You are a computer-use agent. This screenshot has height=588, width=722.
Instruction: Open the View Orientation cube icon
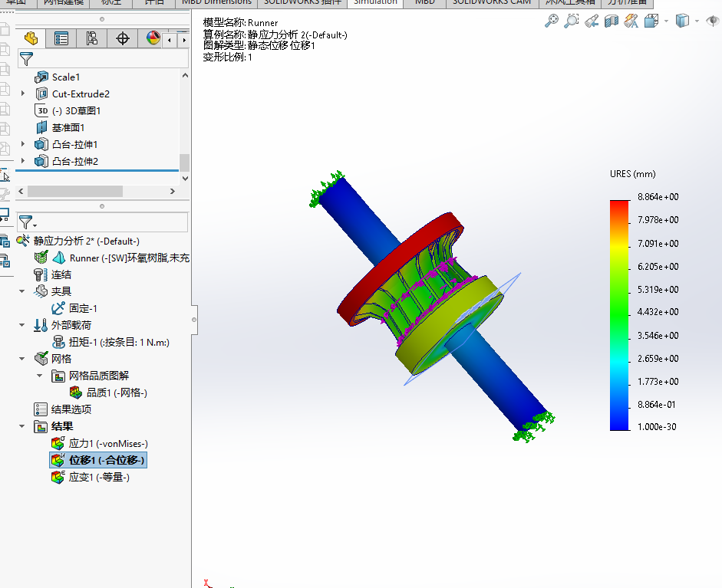[x=651, y=21]
